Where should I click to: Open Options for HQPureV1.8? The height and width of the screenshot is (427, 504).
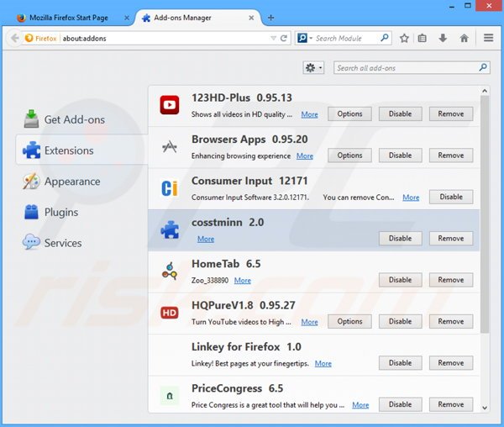349,321
